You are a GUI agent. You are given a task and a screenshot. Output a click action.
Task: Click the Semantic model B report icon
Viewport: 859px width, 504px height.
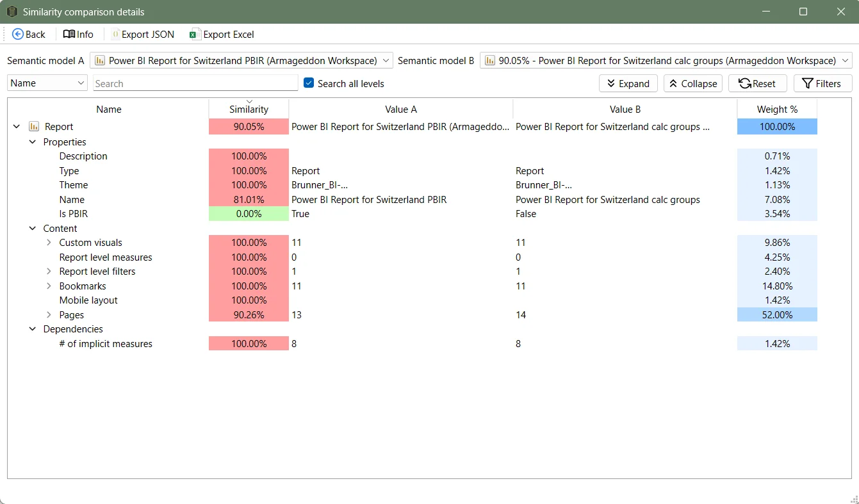[490, 61]
